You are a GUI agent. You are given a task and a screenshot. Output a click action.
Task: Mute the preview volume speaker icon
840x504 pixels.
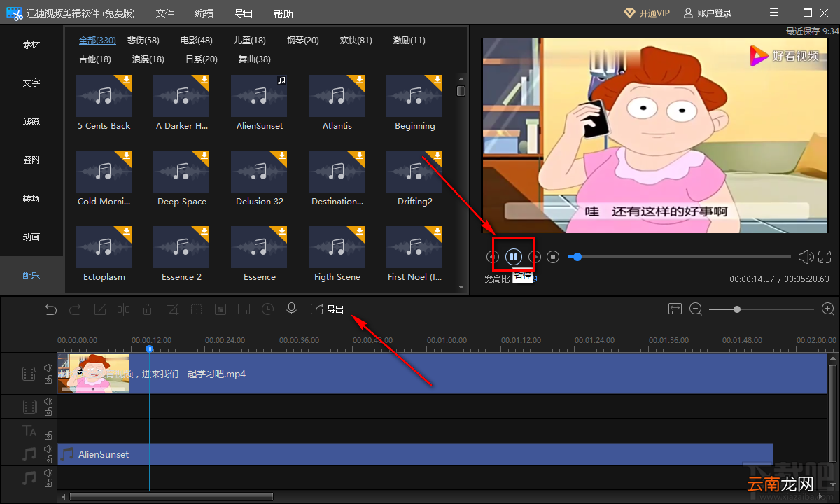pos(806,257)
